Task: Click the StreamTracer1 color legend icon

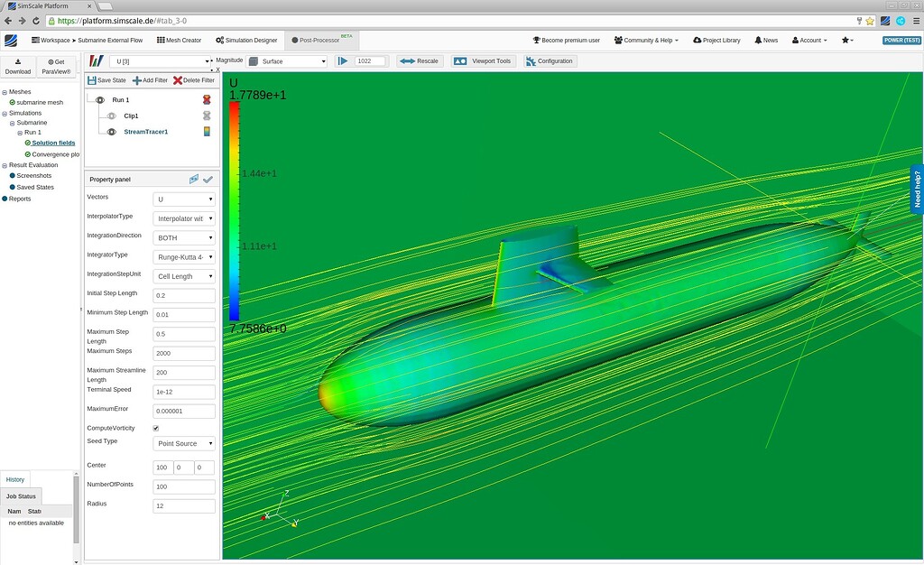Action: 207,131
